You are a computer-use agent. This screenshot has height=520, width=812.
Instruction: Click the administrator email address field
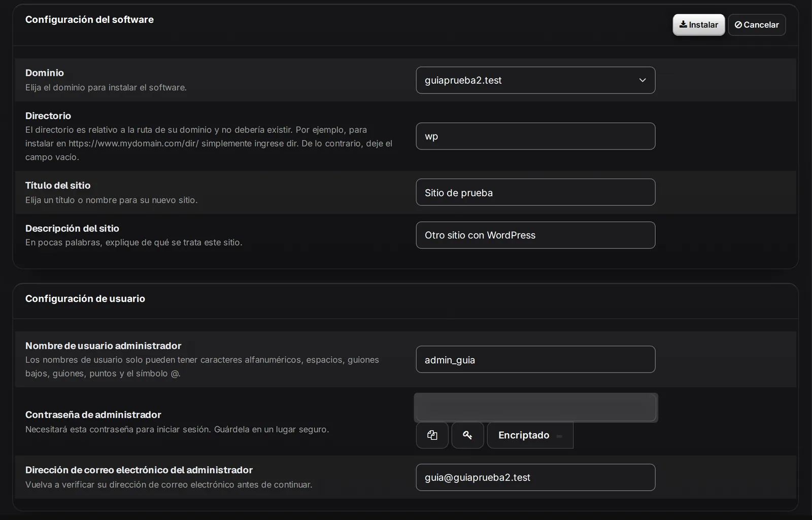(535, 477)
